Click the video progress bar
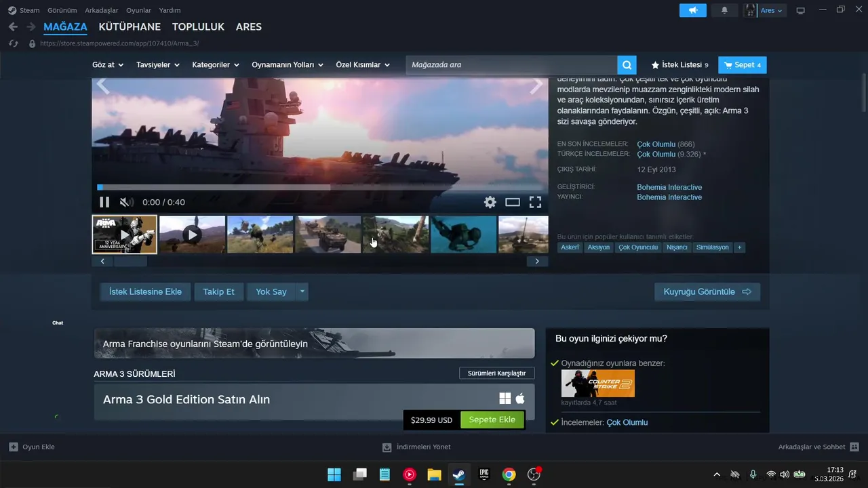Viewport: 868px width, 488px height. tap(320, 187)
